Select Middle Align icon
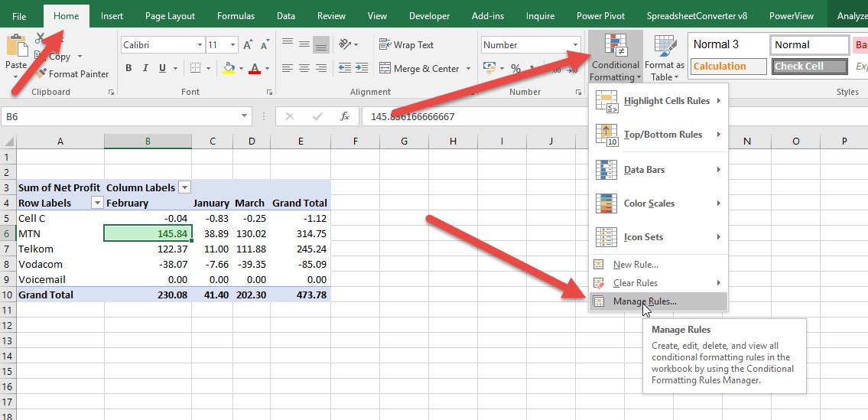868x420 pixels. pyautogui.click(x=304, y=44)
